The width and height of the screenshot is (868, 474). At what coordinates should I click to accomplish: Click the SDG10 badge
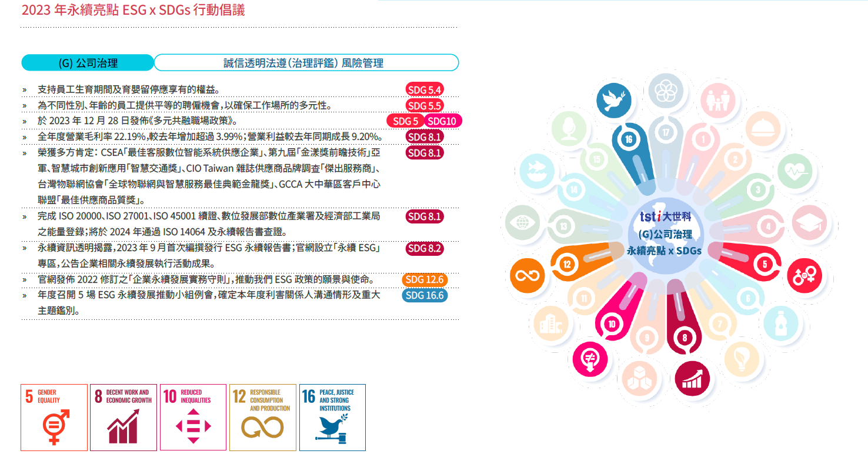coord(443,121)
